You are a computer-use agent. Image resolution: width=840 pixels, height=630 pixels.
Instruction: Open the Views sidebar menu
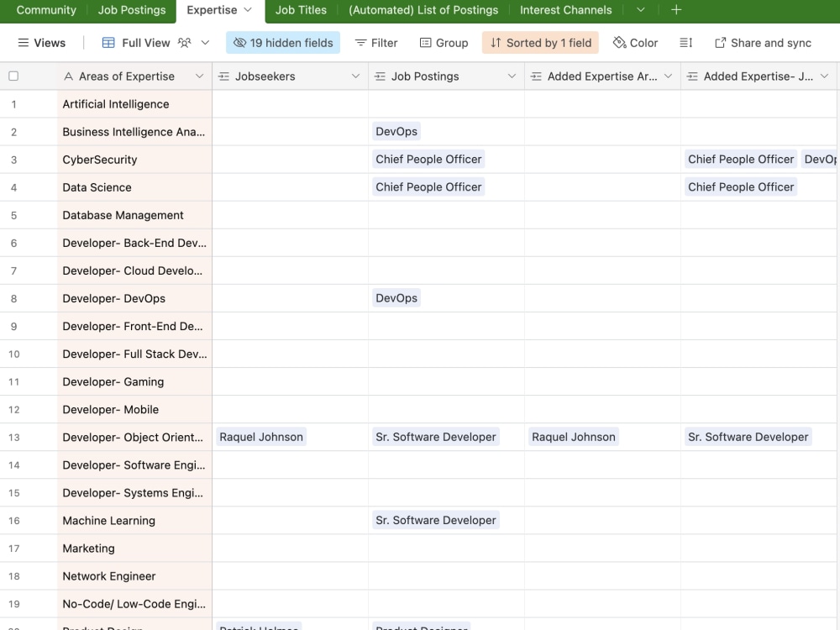tap(41, 42)
